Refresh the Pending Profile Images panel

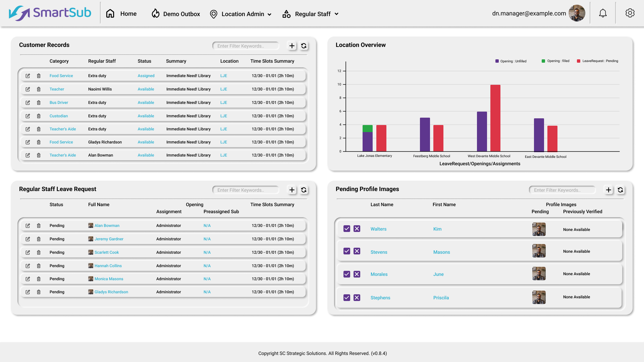(620, 190)
